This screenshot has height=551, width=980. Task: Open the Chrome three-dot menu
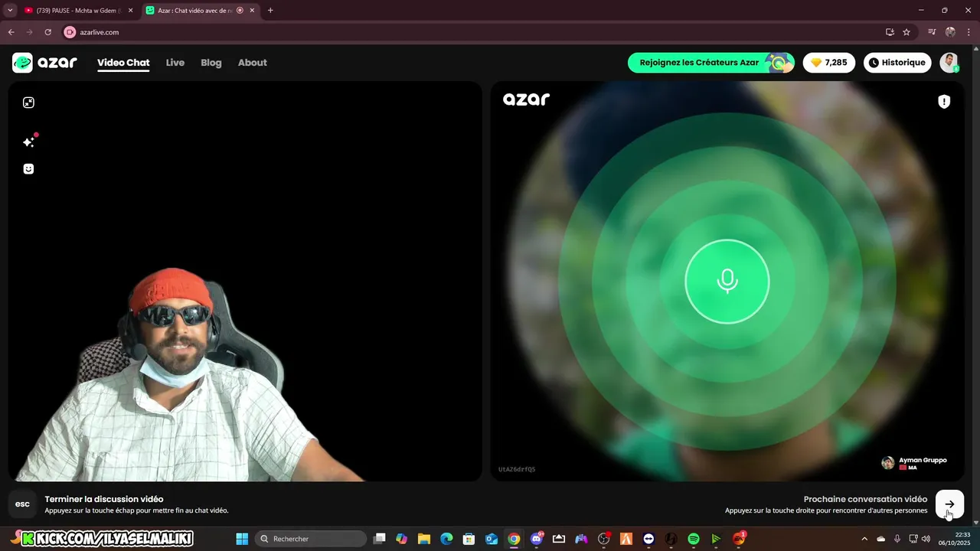point(969,32)
